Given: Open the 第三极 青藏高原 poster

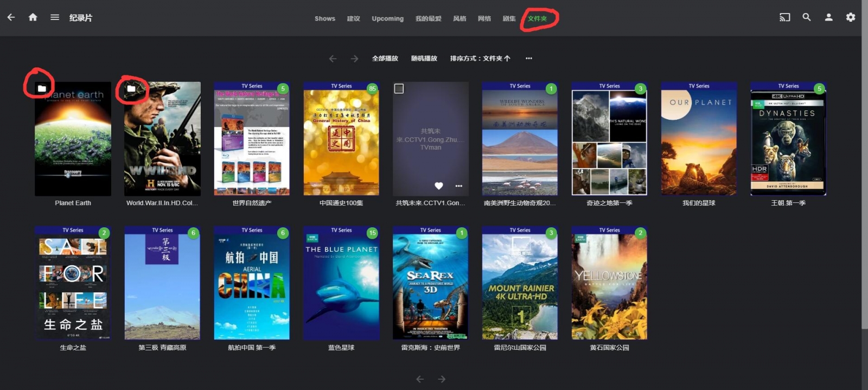Looking at the screenshot, I should tap(162, 283).
